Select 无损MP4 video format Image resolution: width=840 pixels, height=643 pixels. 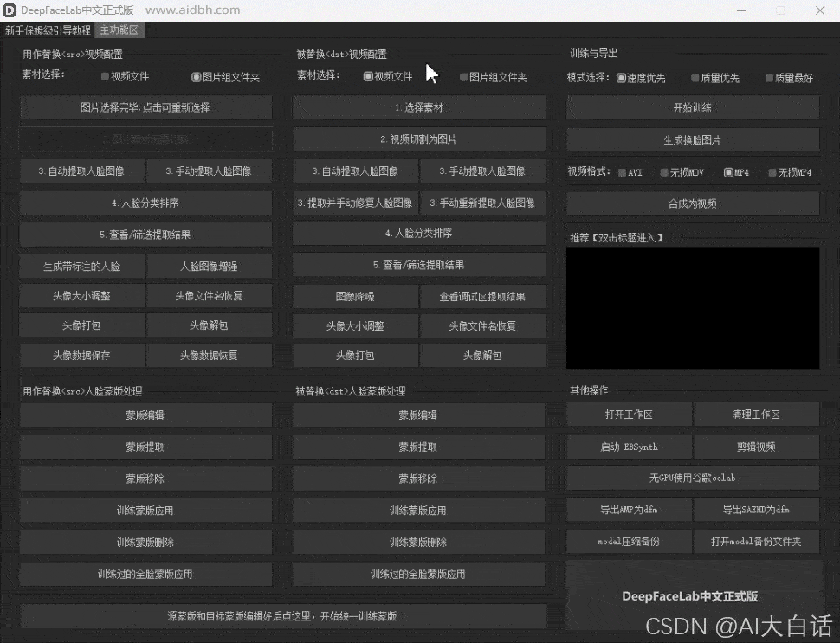click(x=790, y=172)
